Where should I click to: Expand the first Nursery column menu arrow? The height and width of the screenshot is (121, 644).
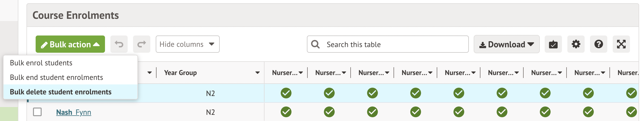point(301,73)
